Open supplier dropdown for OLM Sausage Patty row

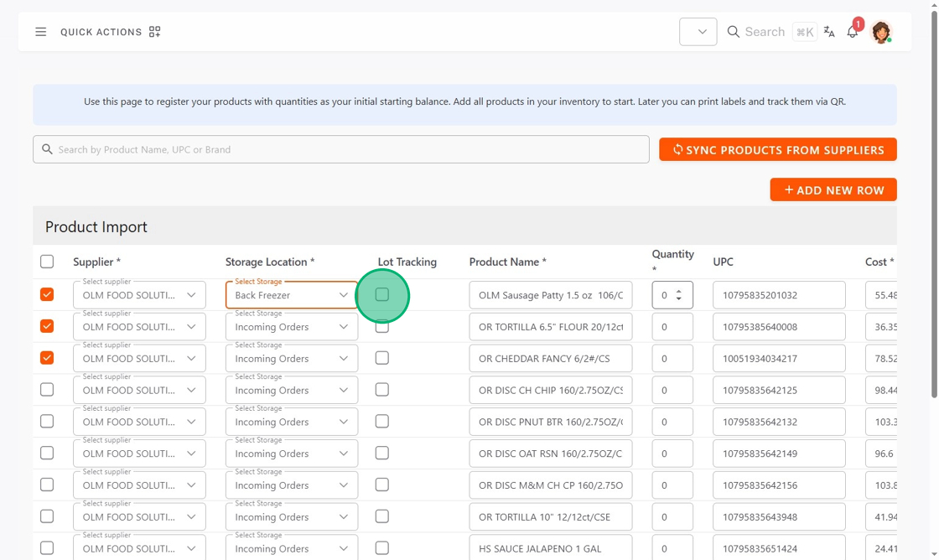(139, 295)
